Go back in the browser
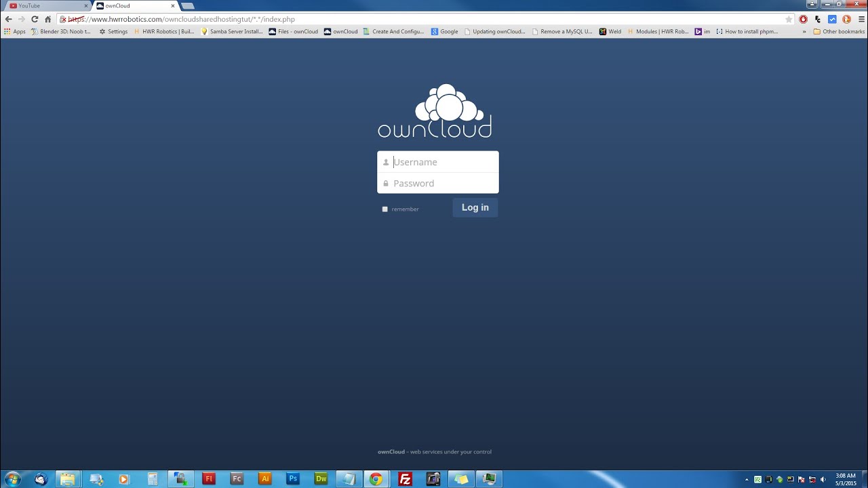Image resolution: width=868 pixels, height=488 pixels. point(8,19)
